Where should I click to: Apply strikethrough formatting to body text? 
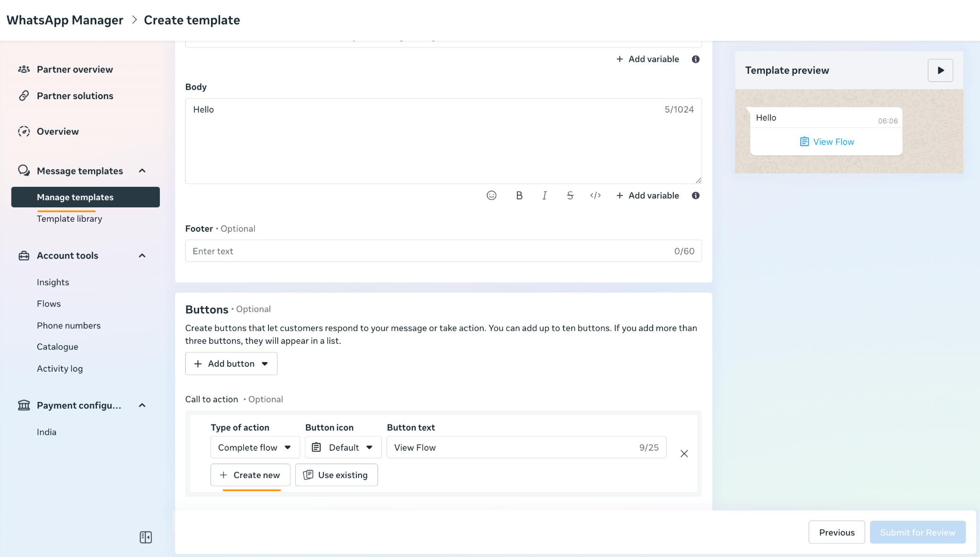pos(570,195)
